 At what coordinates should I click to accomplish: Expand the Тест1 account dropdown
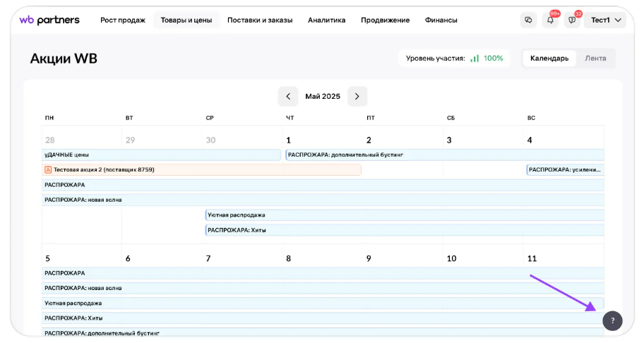coord(605,20)
